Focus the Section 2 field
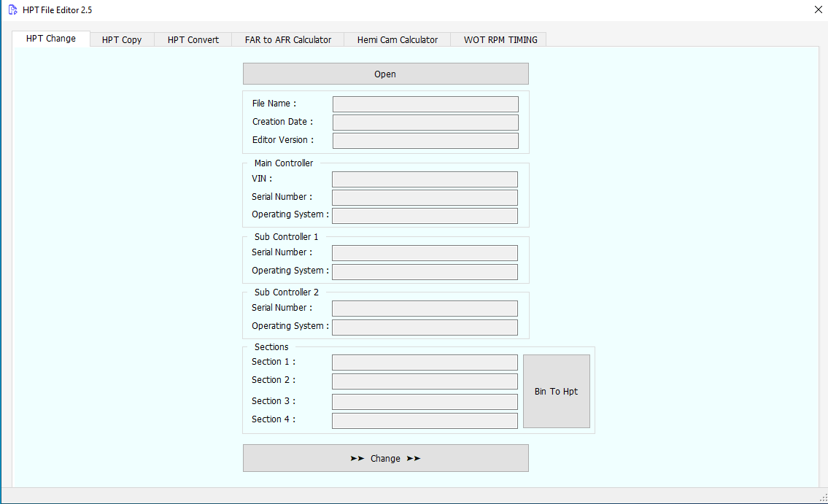The width and height of the screenshot is (828, 504). coord(425,381)
